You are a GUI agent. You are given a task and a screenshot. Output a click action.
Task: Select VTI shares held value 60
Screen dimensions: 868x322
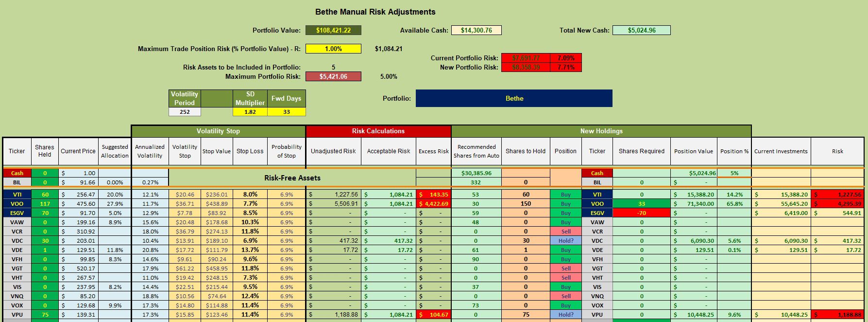pos(45,195)
